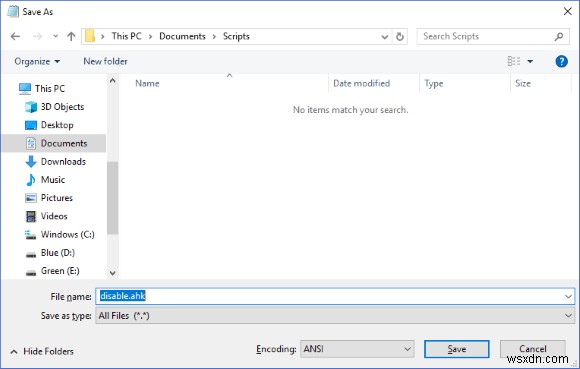
Task: Click the Notepad icon in title bar
Action: (13, 11)
